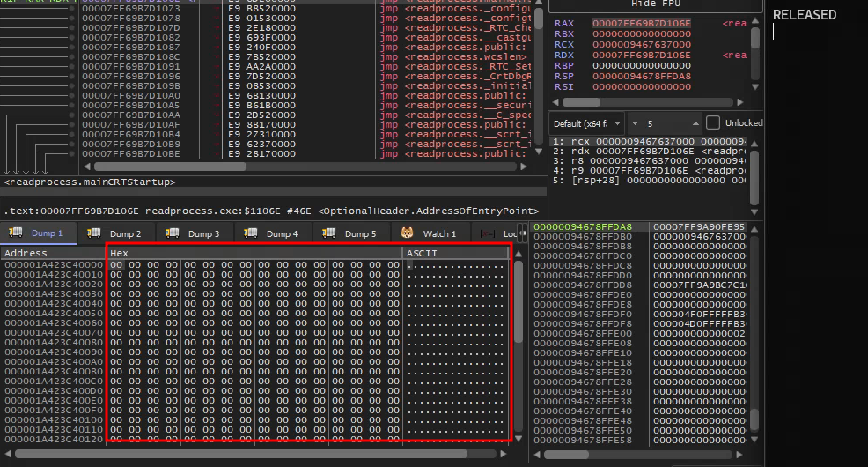Screen dimensions: 868x467
Task: Click the Watch 1 dog icon
Action: pos(408,233)
